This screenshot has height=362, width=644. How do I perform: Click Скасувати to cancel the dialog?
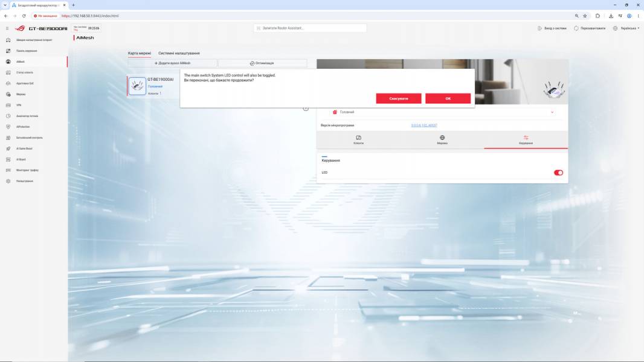[x=398, y=98]
